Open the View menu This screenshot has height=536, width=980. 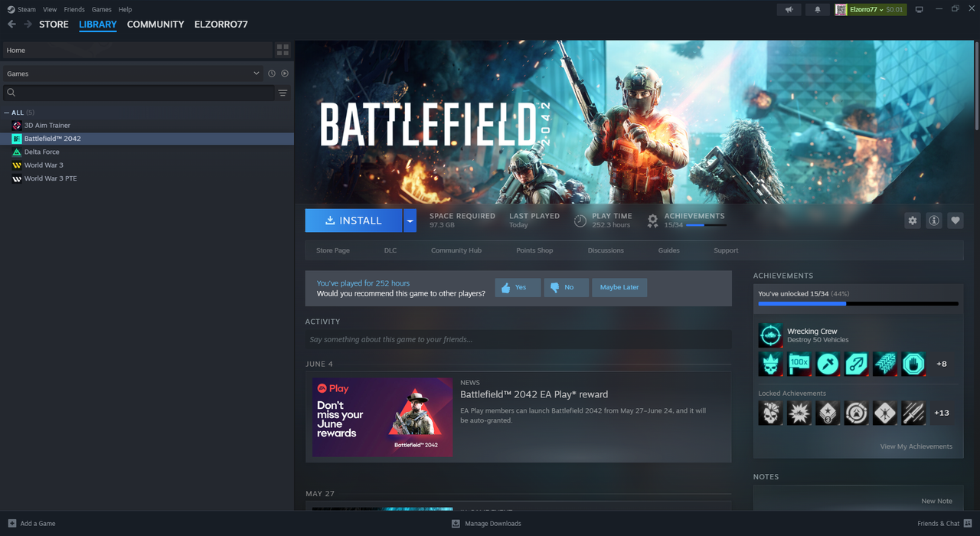point(50,9)
